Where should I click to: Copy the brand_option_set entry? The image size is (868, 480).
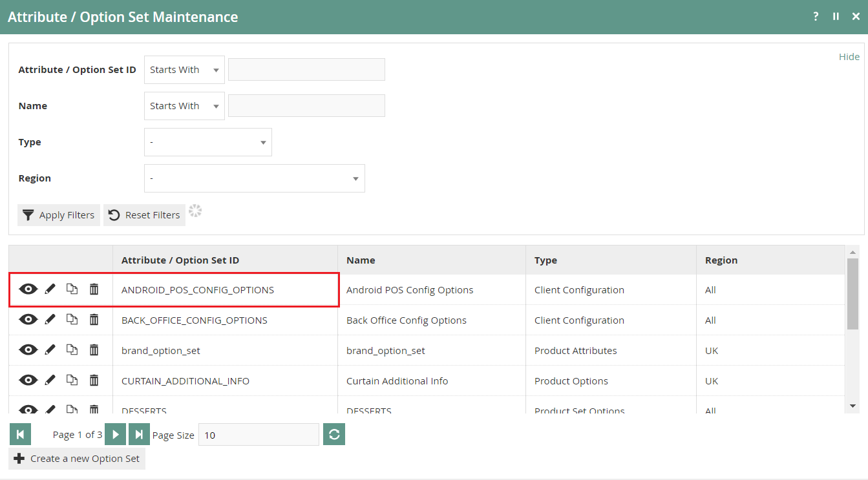72,350
